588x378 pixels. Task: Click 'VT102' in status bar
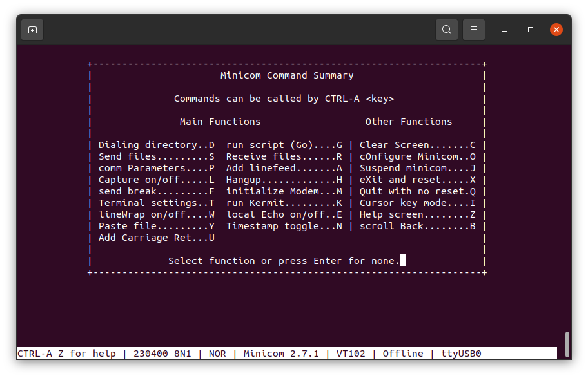[351, 354]
